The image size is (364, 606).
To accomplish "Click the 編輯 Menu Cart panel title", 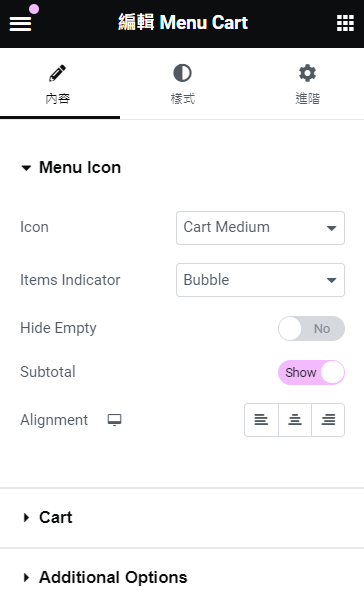I will [x=183, y=22].
